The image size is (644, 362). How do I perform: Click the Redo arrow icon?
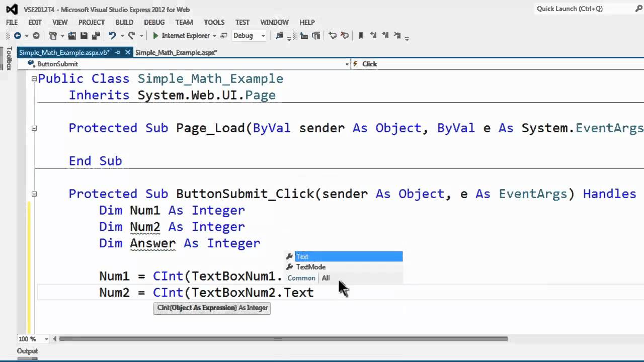coord(131,36)
